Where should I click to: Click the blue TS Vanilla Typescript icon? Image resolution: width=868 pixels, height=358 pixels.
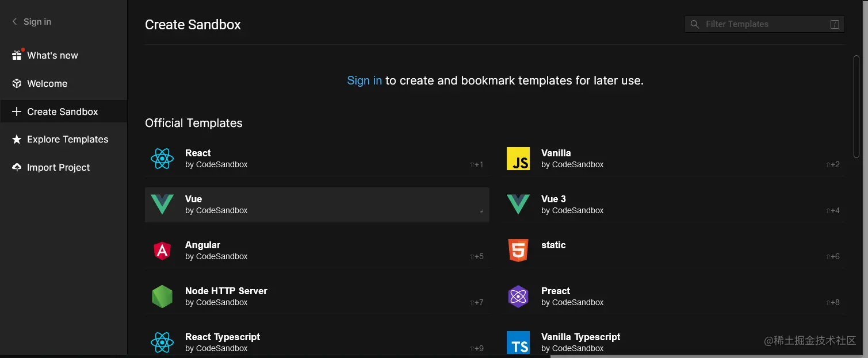(x=518, y=342)
